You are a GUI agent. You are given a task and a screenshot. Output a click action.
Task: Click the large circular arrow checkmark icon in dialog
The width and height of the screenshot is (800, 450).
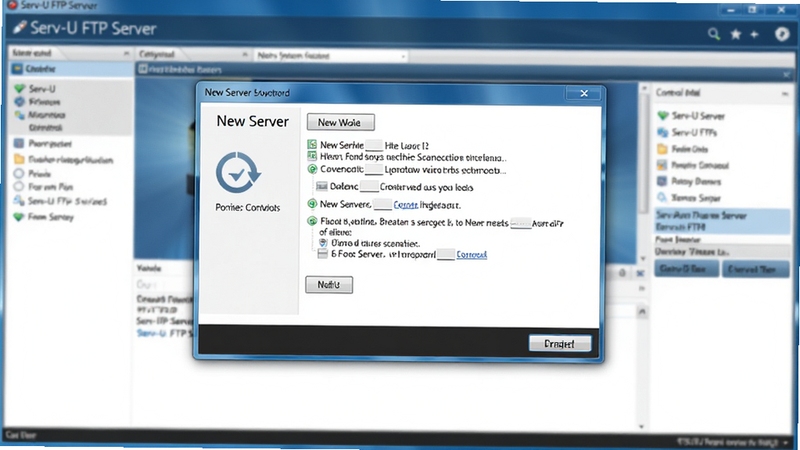(238, 173)
